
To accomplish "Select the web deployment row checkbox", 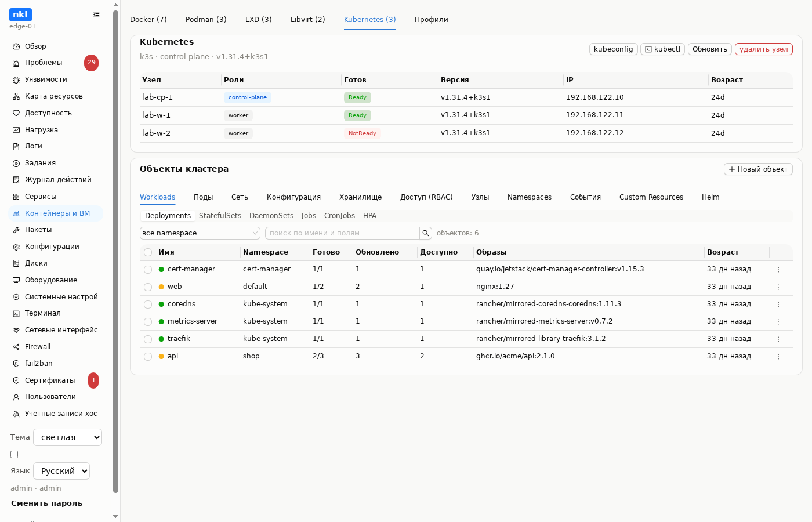I will (148, 287).
